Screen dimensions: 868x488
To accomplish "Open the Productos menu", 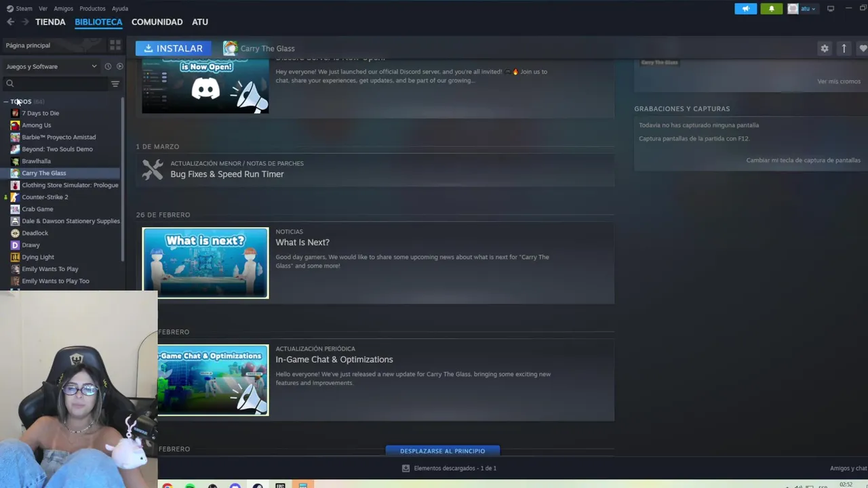I will tap(92, 9).
